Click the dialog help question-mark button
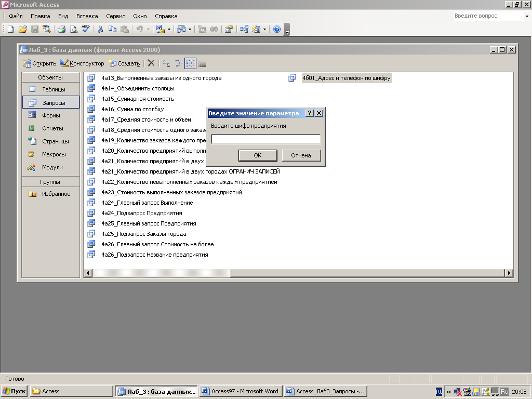 pos(310,113)
